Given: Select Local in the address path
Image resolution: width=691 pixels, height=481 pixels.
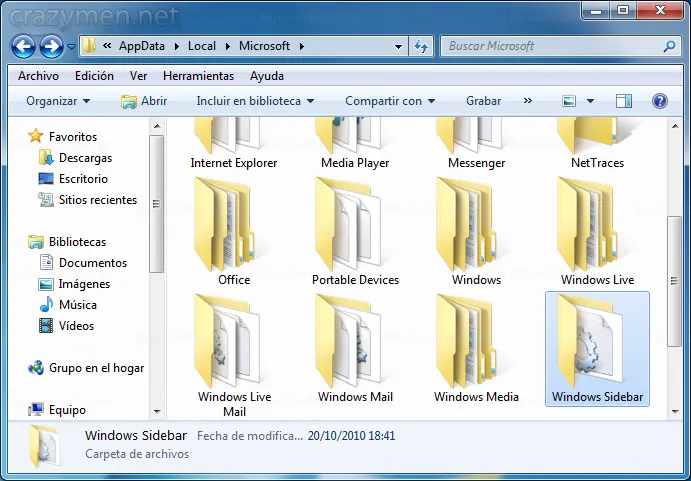Looking at the screenshot, I should (x=202, y=46).
